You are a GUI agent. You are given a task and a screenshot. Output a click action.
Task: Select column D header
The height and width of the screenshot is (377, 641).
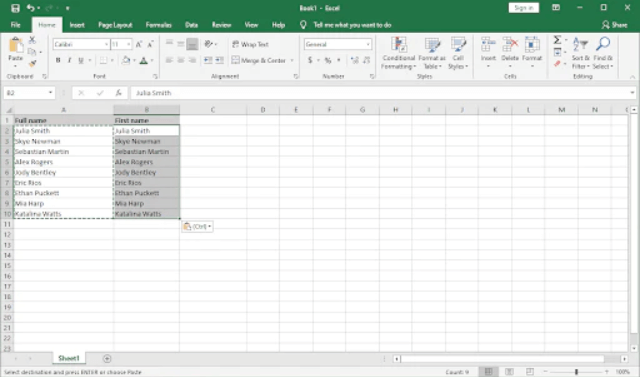click(x=263, y=110)
